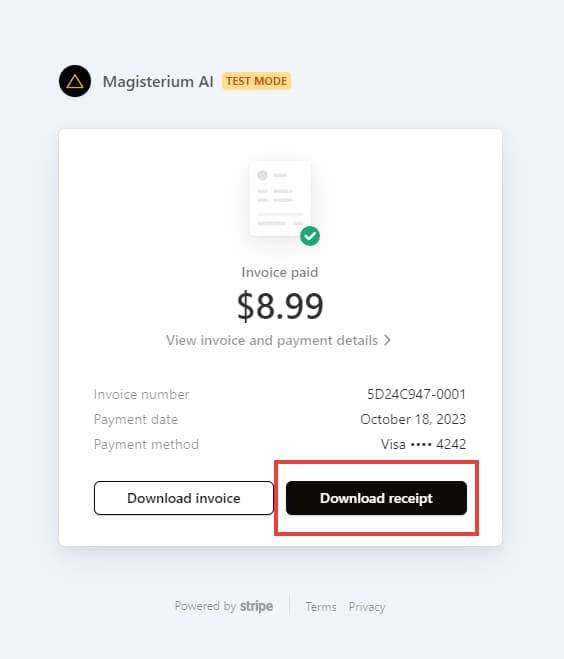564x659 pixels.
Task: Click the Download invoice button
Action: [184, 498]
